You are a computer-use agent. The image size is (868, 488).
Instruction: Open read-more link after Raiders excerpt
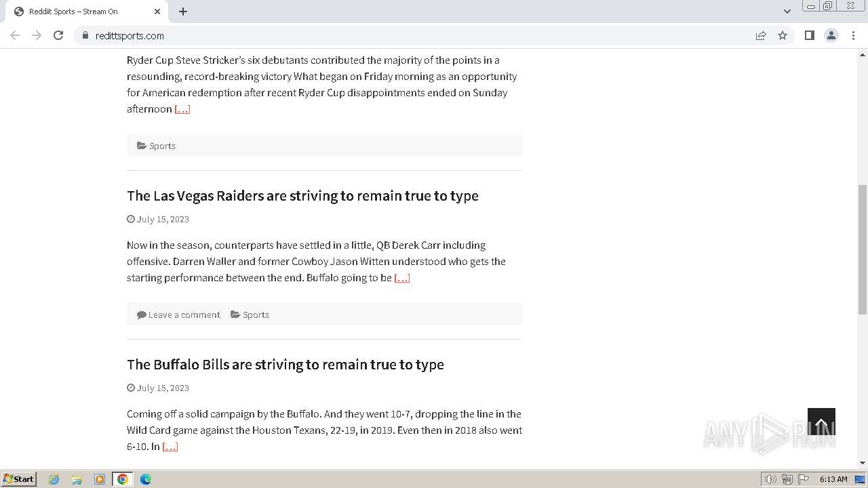pos(402,278)
